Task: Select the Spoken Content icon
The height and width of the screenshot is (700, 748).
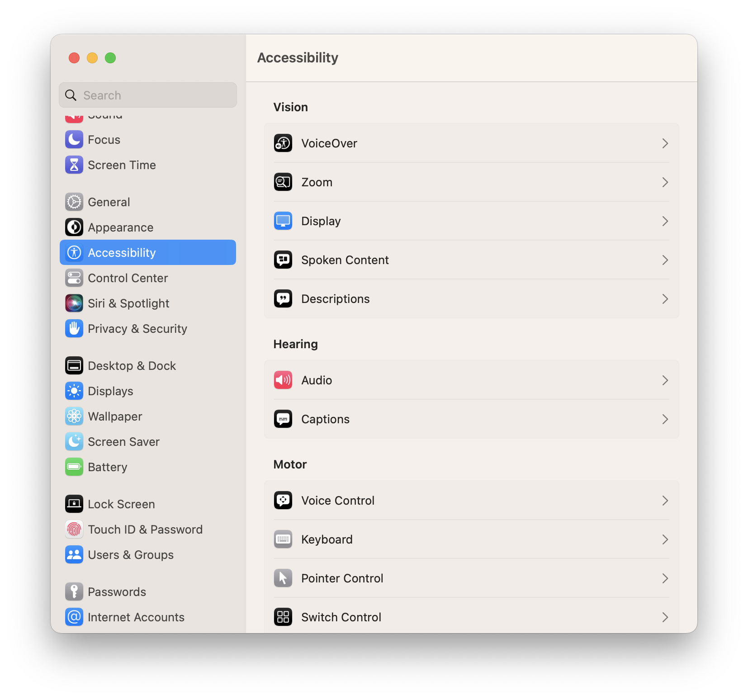Action: [283, 260]
